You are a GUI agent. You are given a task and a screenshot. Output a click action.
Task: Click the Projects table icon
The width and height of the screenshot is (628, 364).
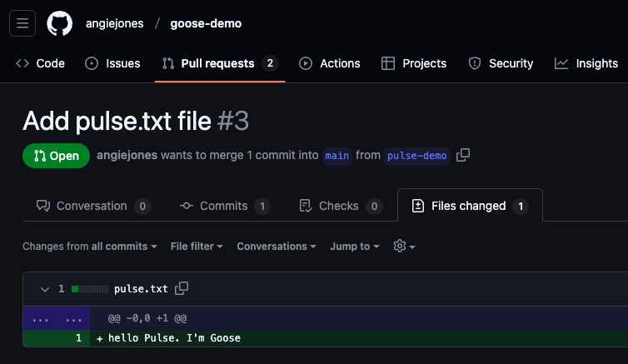click(388, 63)
